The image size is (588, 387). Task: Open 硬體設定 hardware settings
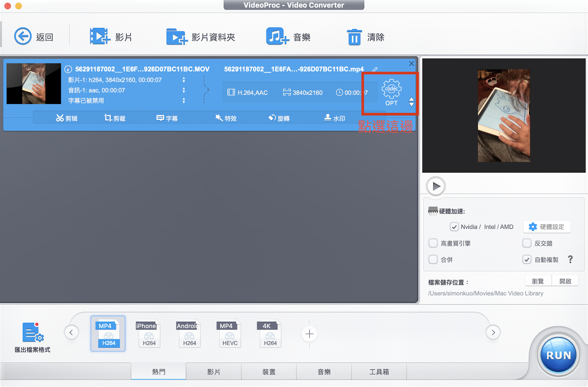coord(547,227)
